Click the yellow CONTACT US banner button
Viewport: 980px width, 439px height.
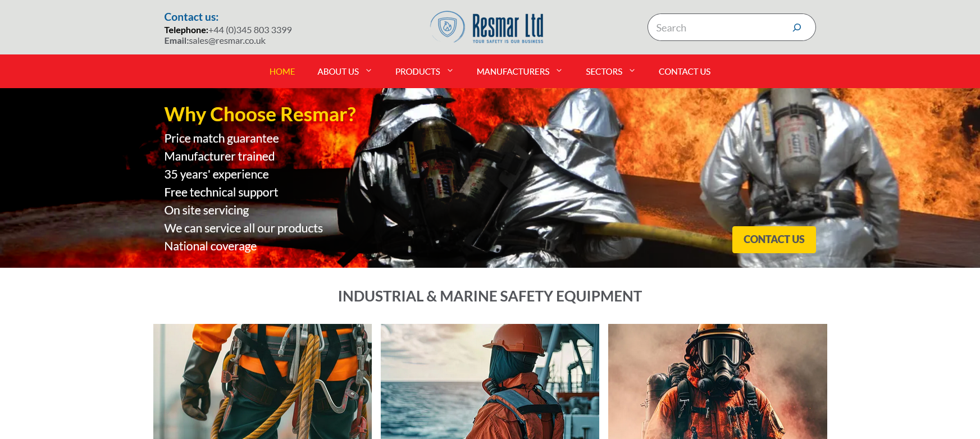click(x=774, y=240)
